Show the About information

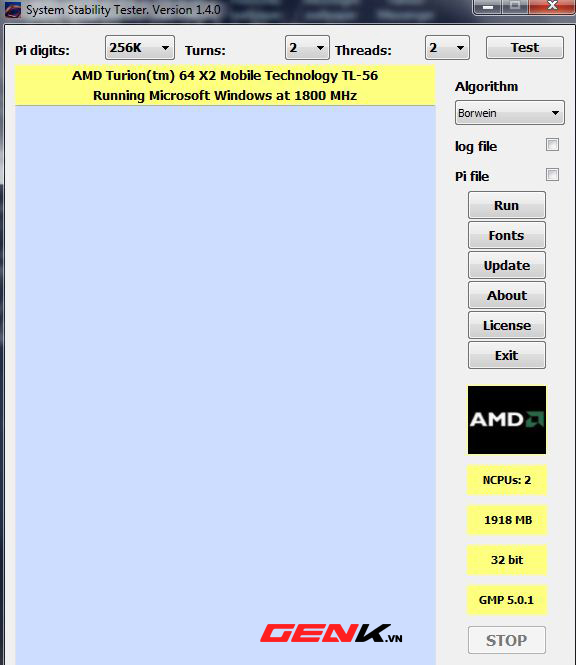click(x=507, y=295)
